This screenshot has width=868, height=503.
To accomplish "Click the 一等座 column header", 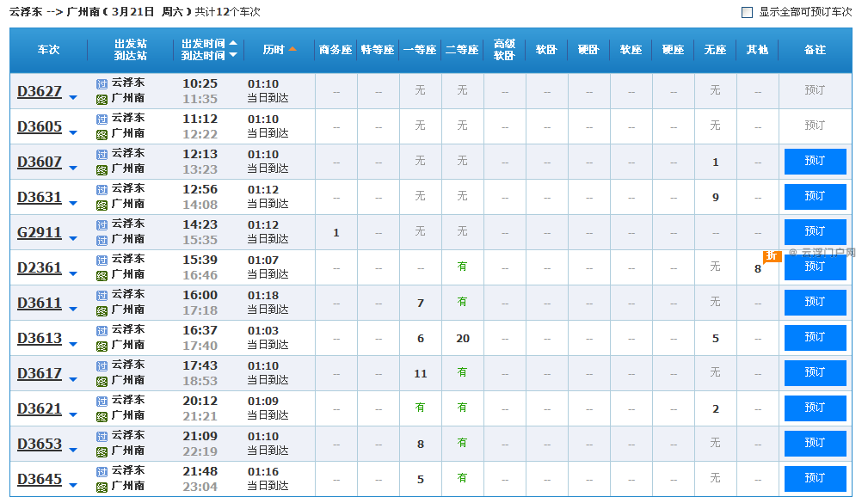I will tap(420, 50).
